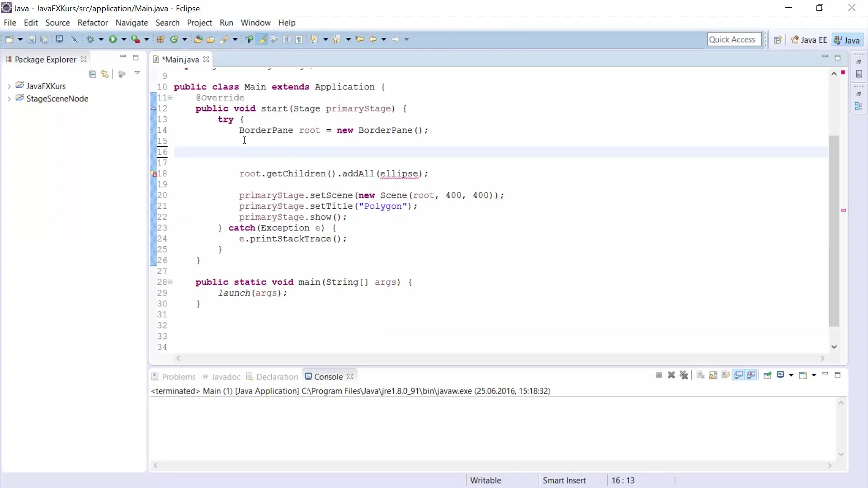This screenshot has width=868, height=488.
Task: Click the error marker on line 18
Action: coord(154,174)
